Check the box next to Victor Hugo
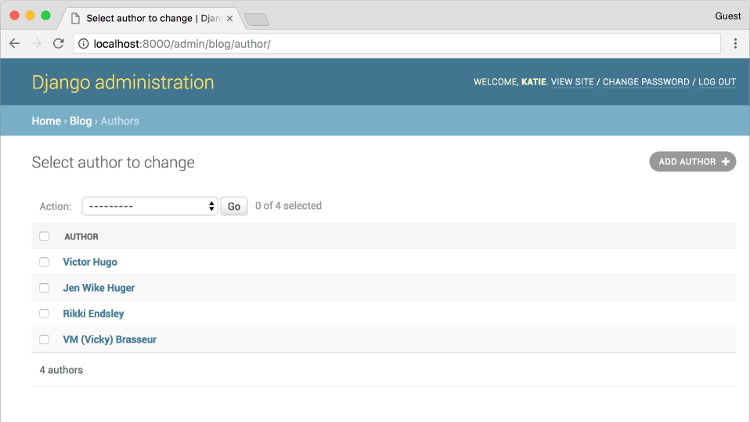 pos(44,262)
